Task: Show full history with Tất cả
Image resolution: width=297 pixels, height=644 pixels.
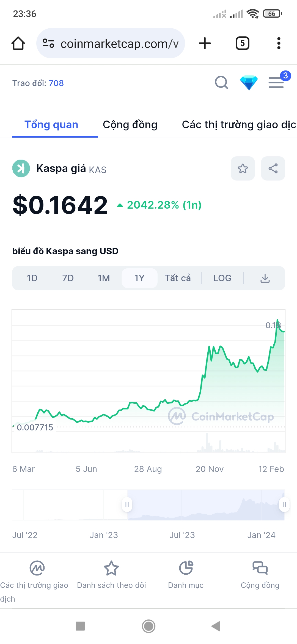Action: (177, 278)
